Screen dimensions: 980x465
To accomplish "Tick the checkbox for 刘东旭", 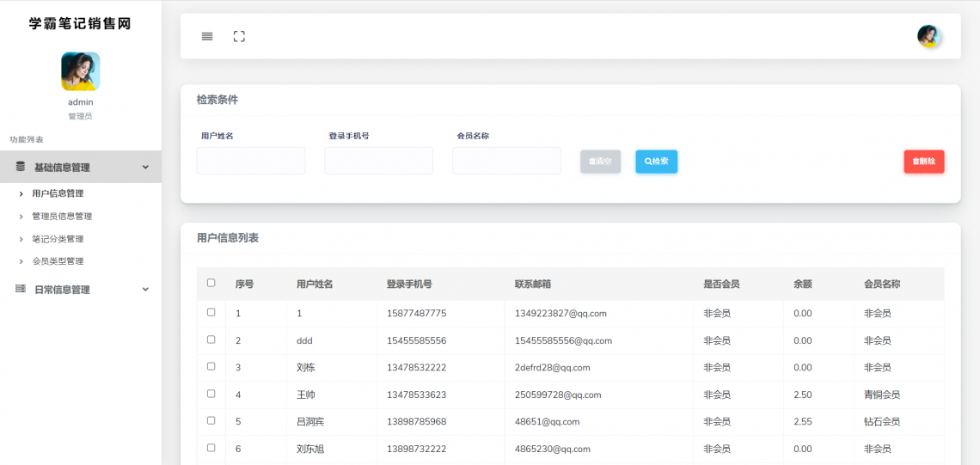I will [211, 448].
